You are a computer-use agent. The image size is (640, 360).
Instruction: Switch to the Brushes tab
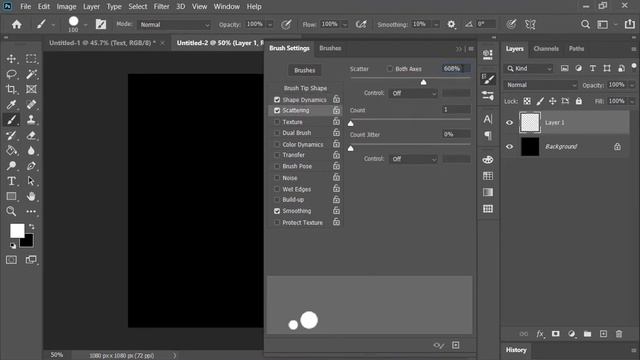pyautogui.click(x=330, y=48)
